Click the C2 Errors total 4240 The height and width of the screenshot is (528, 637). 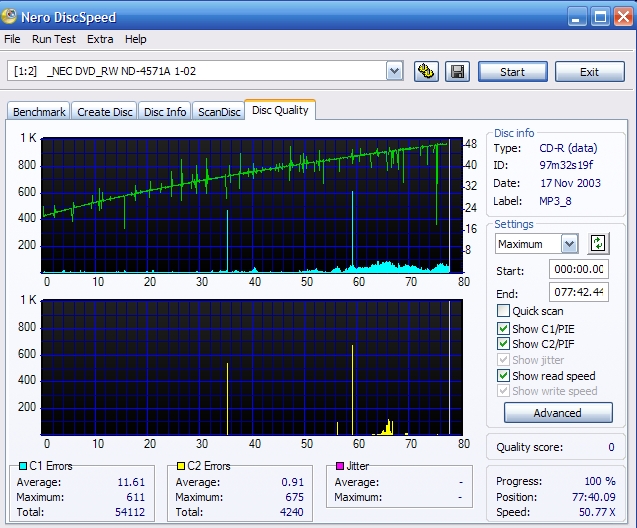tap(291, 512)
